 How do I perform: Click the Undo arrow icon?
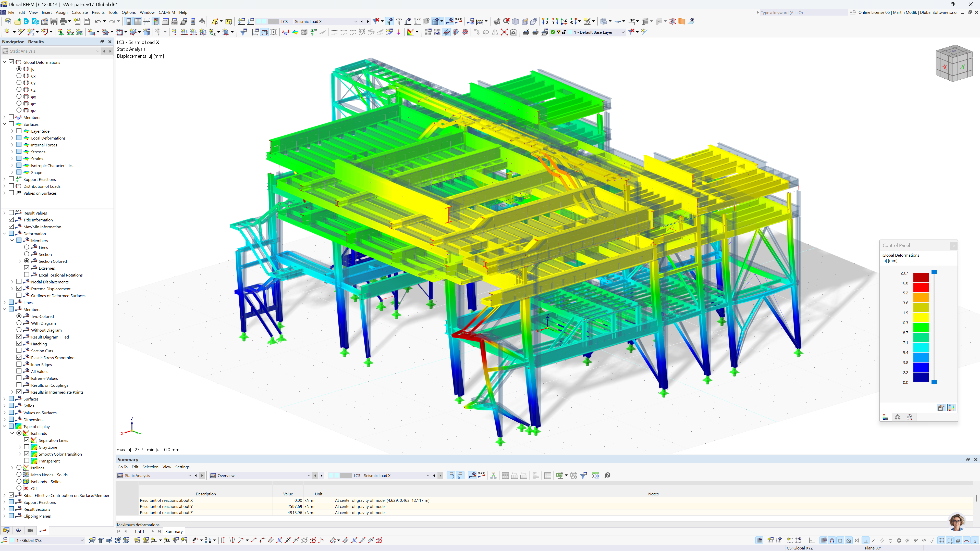(x=98, y=21)
